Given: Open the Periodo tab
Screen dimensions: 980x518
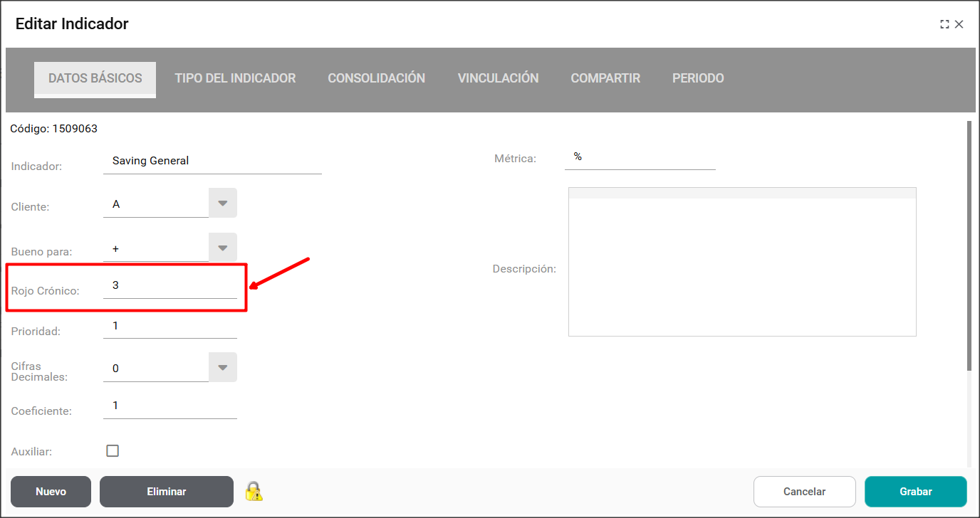Looking at the screenshot, I should point(698,78).
